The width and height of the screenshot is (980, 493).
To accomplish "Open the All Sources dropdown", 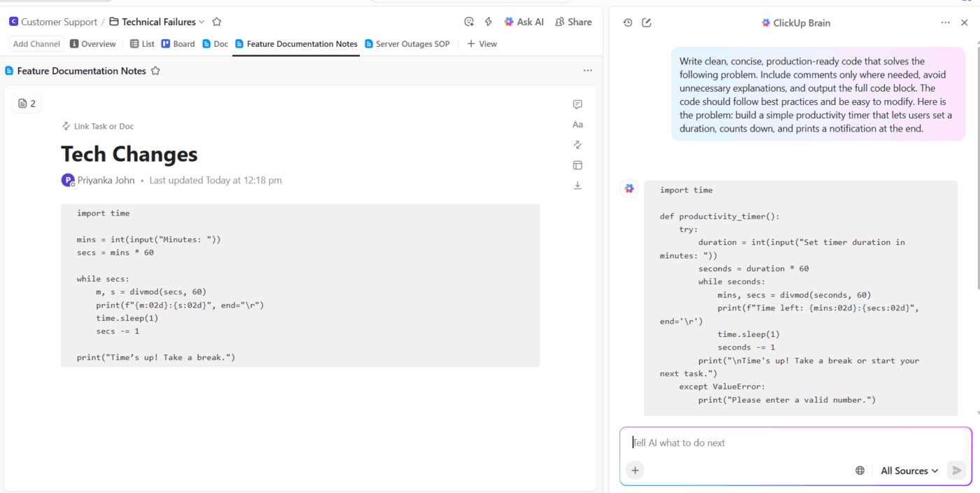I will point(908,470).
